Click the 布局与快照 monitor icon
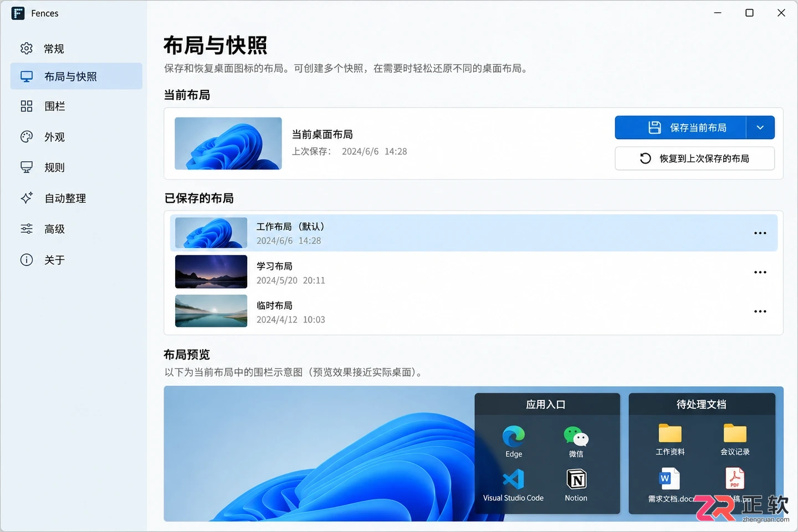798x532 pixels. [x=27, y=76]
